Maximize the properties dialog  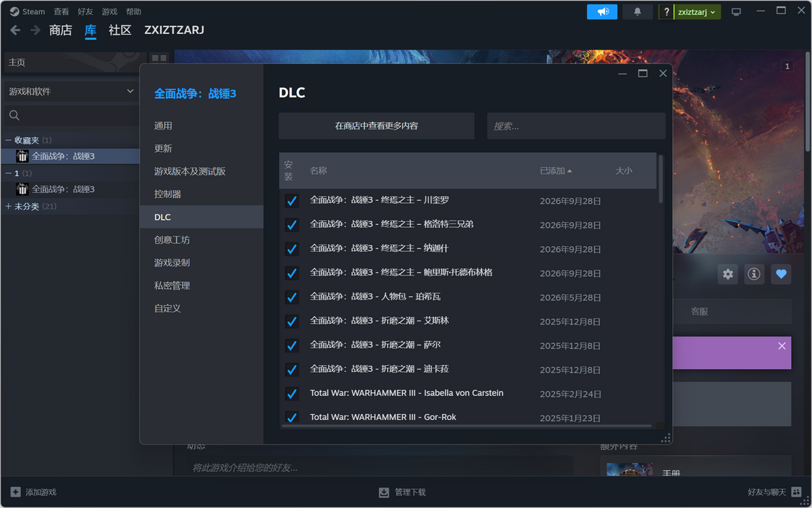643,74
